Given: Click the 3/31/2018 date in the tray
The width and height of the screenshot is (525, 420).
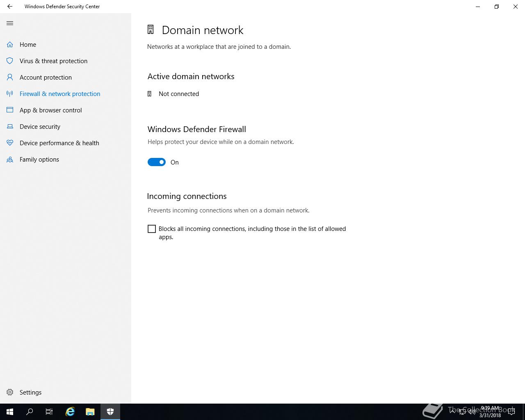Looking at the screenshot, I should [x=490, y=415].
